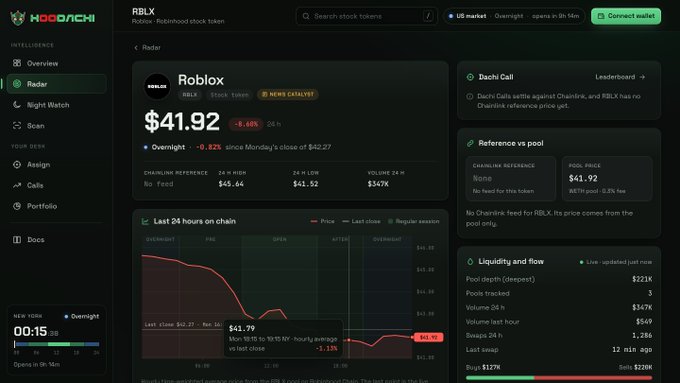Click the NEWS CATALYST badge
The height and width of the screenshot is (383, 680).
click(288, 94)
